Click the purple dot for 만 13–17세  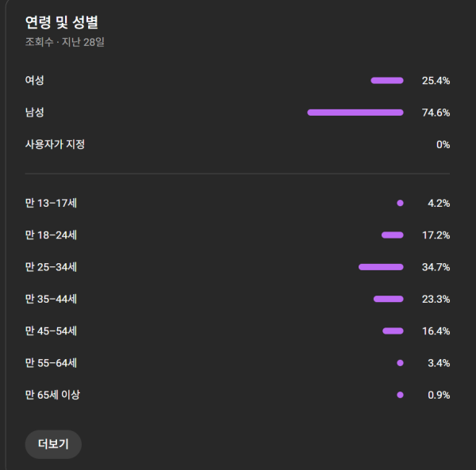click(400, 204)
